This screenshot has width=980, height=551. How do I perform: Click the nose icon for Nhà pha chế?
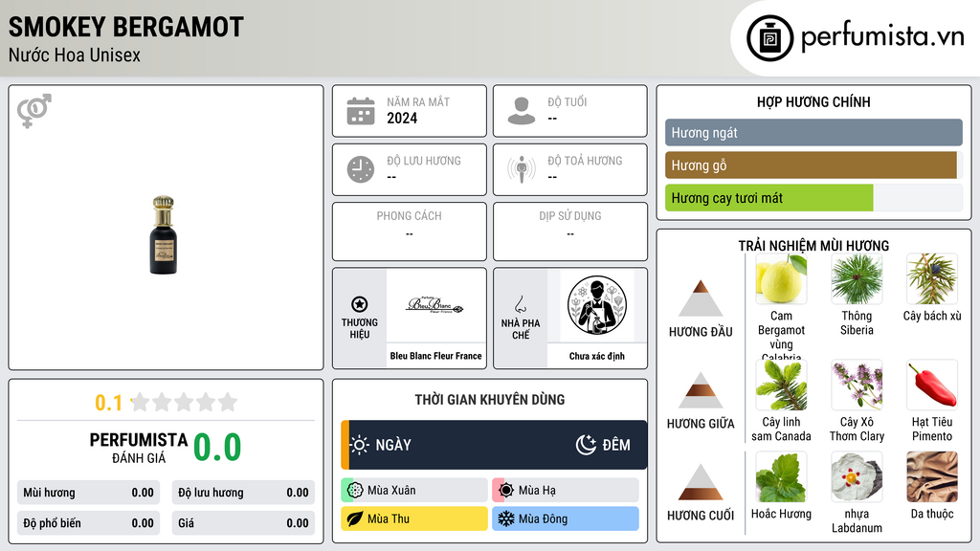[520, 304]
